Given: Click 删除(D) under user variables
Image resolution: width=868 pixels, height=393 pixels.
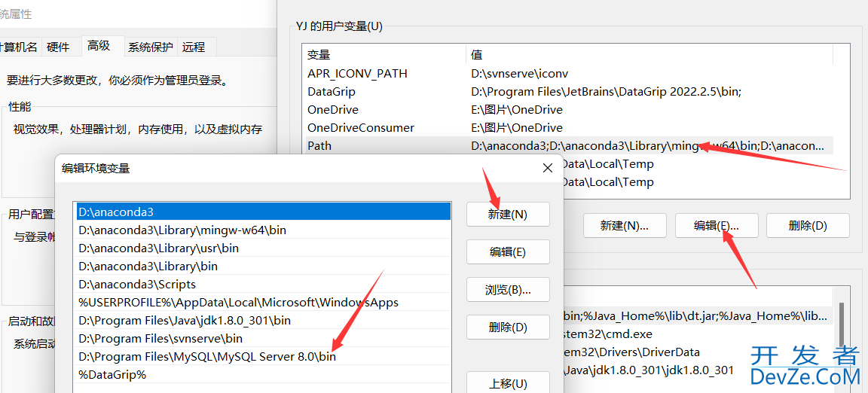Looking at the screenshot, I should (x=808, y=226).
